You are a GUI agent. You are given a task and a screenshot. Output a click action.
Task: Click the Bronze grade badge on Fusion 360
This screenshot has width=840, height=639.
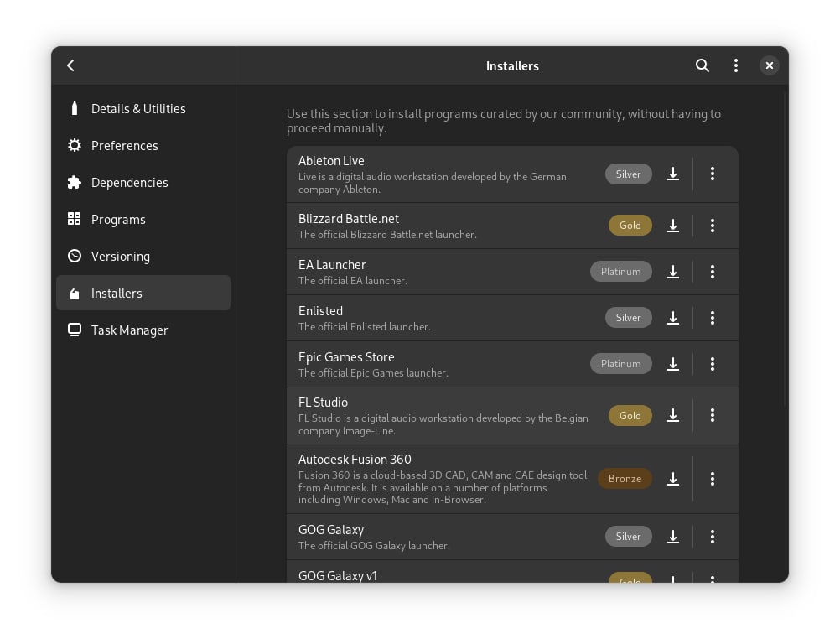coord(625,479)
